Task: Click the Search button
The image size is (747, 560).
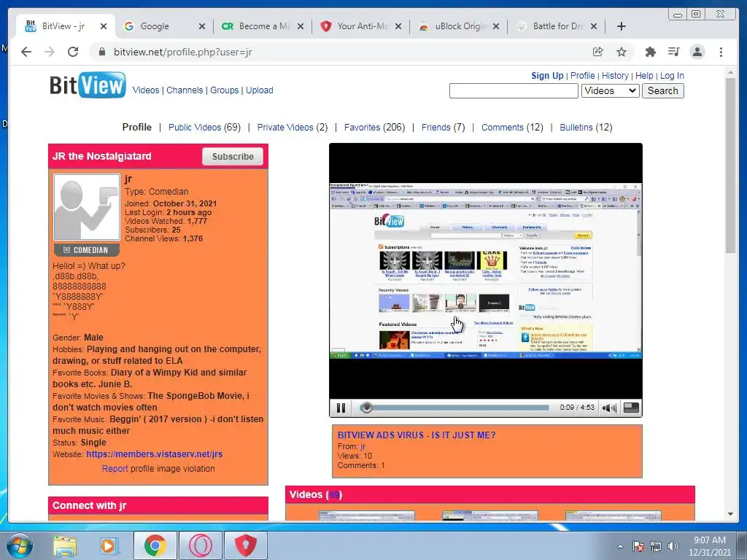Action: click(662, 90)
